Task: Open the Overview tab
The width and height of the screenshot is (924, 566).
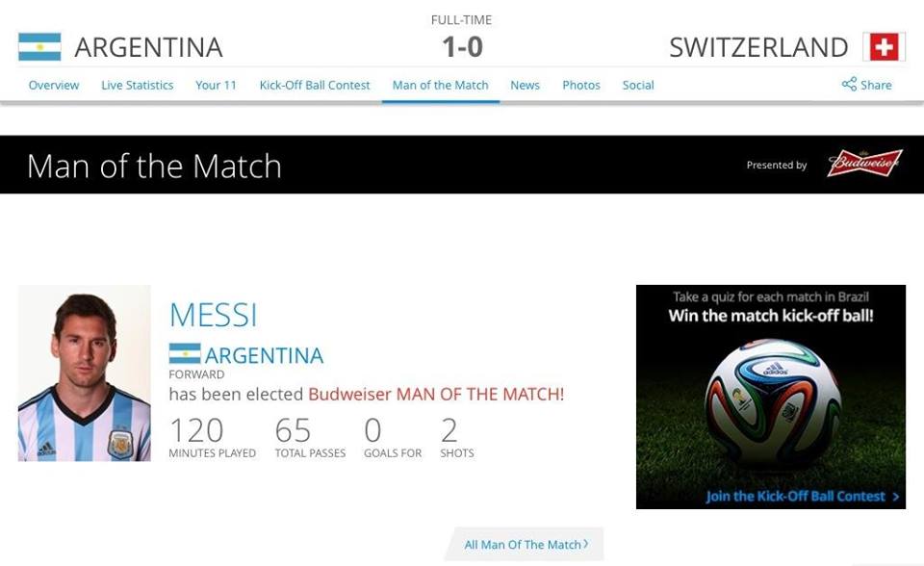Action: 54,85
